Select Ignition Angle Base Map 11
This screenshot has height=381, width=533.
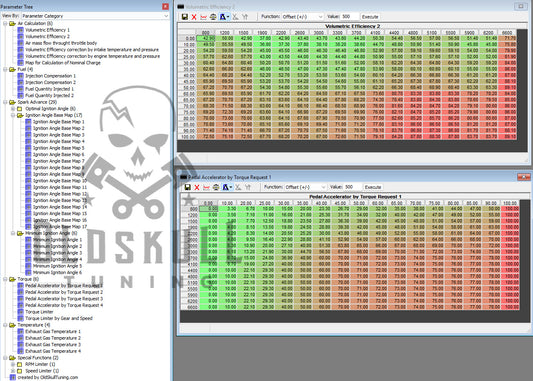(60, 187)
